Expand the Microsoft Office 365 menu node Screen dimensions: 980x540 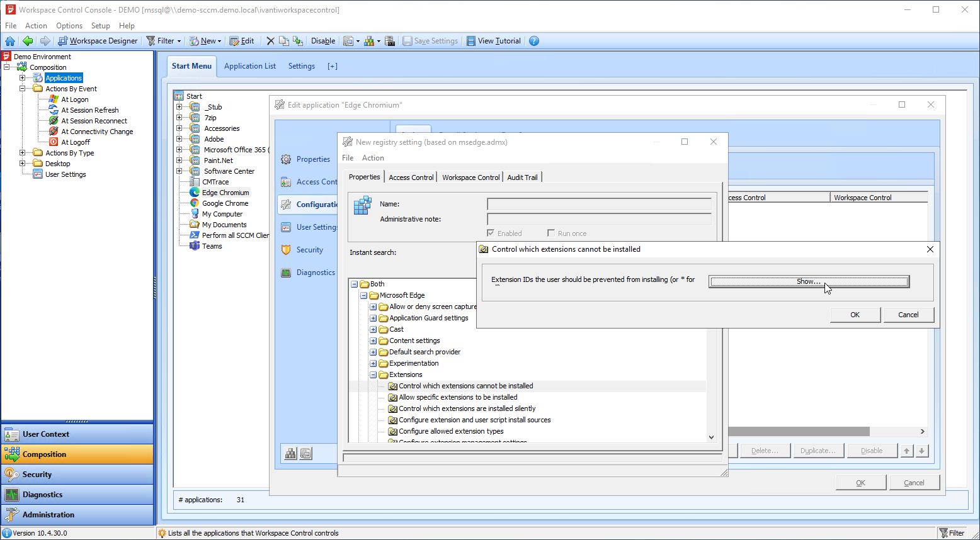pyautogui.click(x=179, y=150)
